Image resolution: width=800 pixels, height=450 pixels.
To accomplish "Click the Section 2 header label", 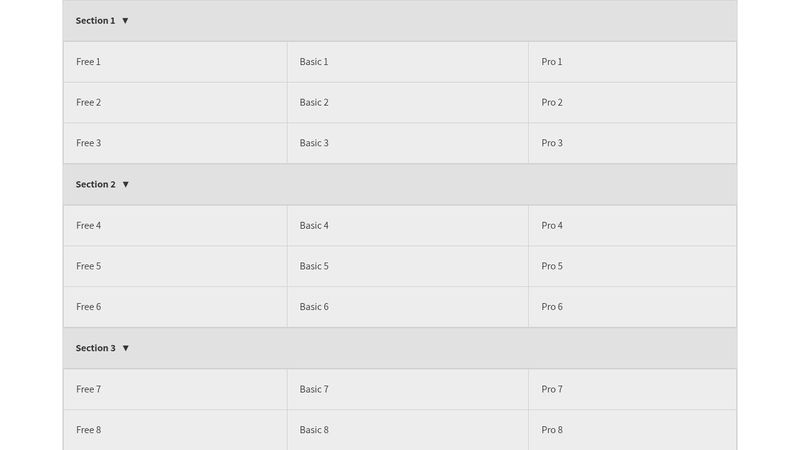I will click(x=95, y=184).
